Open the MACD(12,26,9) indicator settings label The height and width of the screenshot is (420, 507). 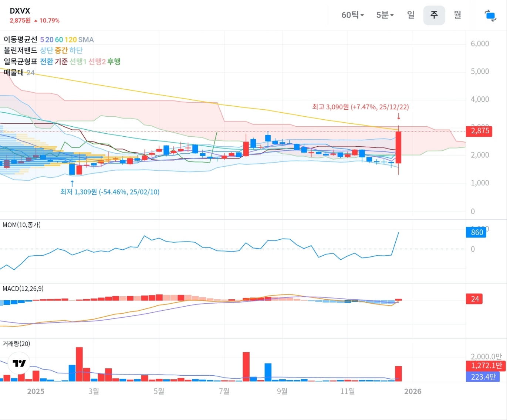coord(23,288)
